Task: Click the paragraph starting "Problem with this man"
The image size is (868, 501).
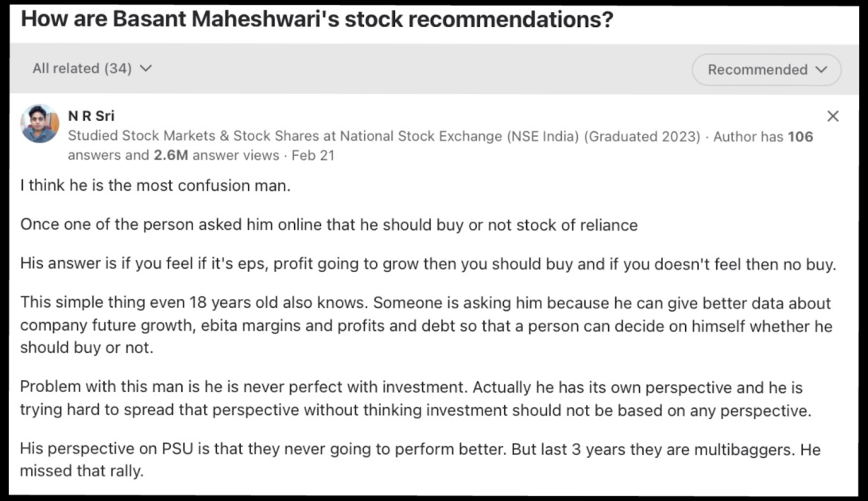Action: tap(413, 399)
